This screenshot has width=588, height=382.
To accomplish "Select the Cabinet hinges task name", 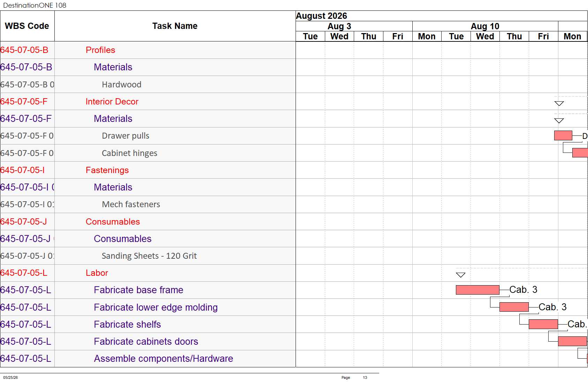I will click(x=129, y=153).
